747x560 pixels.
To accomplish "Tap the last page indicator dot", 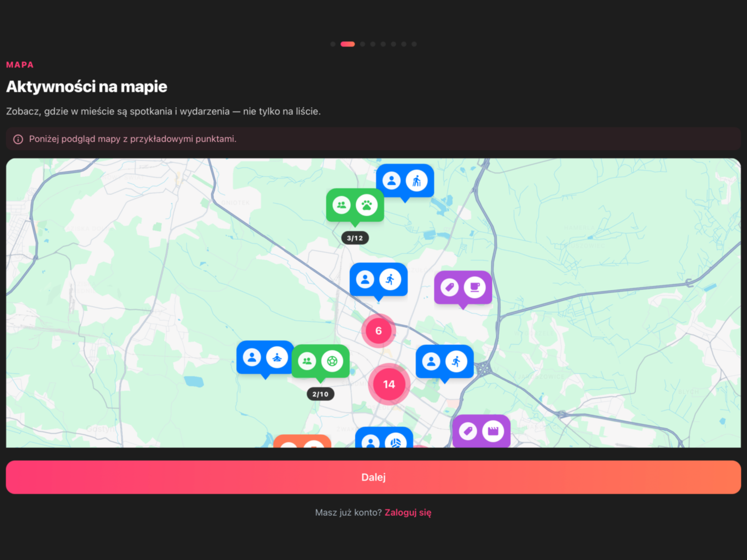I will 414,44.
